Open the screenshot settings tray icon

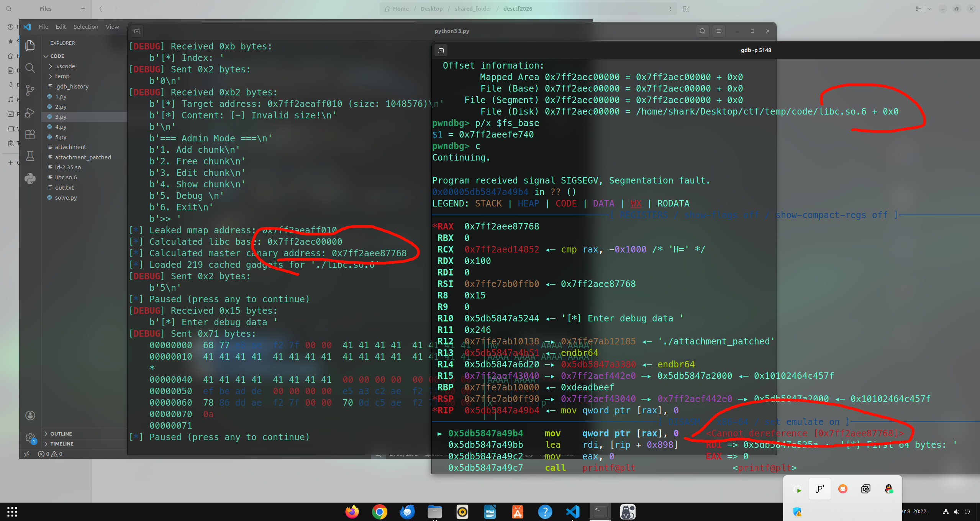click(x=865, y=489)
